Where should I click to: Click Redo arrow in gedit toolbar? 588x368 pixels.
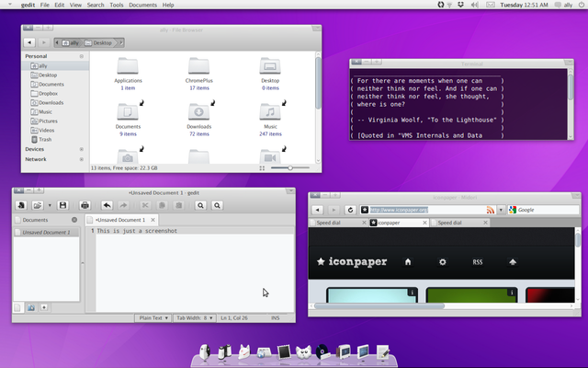[123, 205]
